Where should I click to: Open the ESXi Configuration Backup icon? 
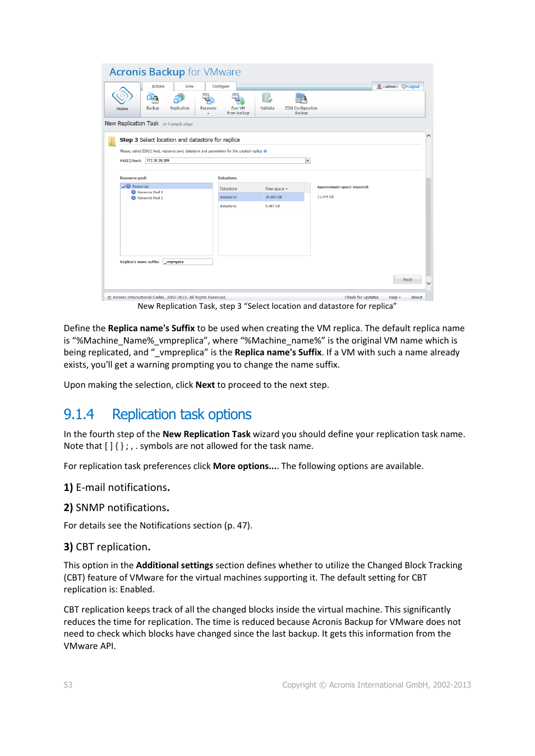[301, 99]
